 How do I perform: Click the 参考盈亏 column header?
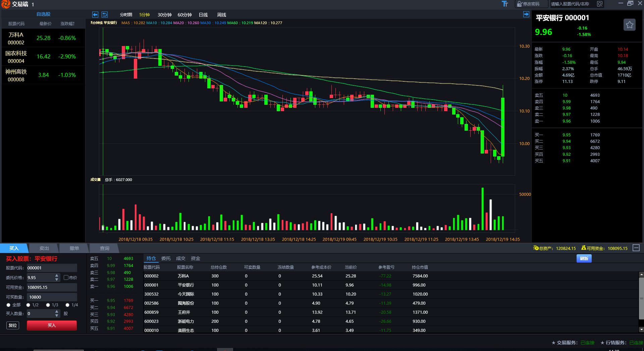pyautogui.click(x=386, y=267)
